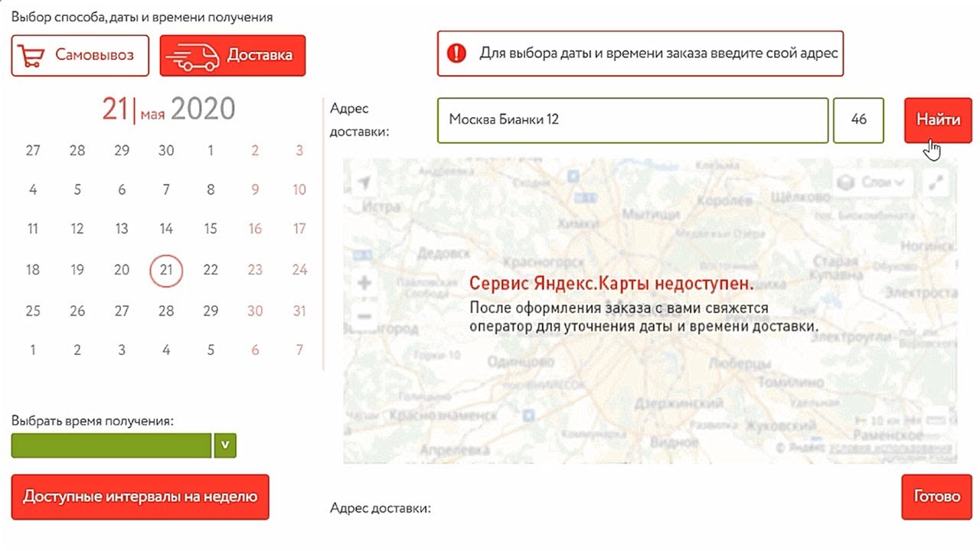Choose calendar date 8
Screen dimensions: 980x551
pyautogui.click(x=211, y=190)
